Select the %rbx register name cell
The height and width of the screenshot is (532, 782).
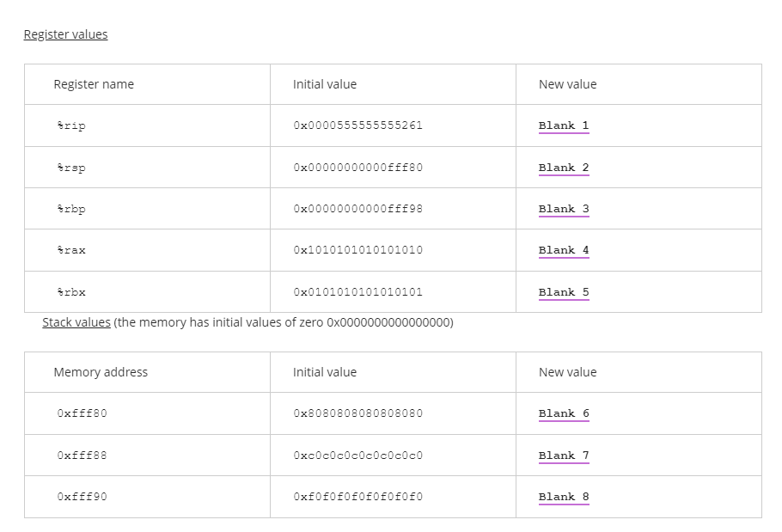pyautogui.click(x=71, y=291)
